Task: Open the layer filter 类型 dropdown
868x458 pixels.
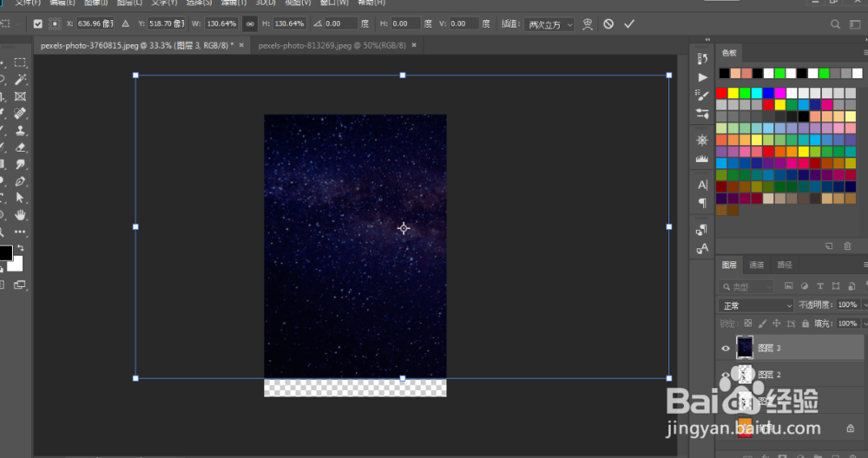Action: pyautogui.click(x=746, y=286)
